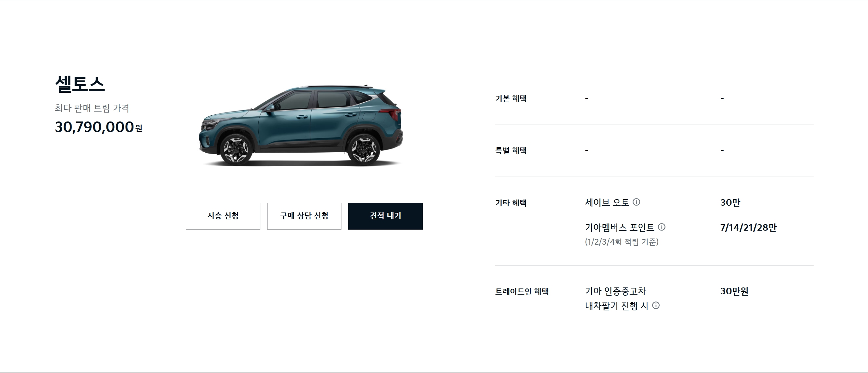Viewport: 868px width, 373px height.
Task: Click the dark 견적 내기 button
Action: click(386, 216)
